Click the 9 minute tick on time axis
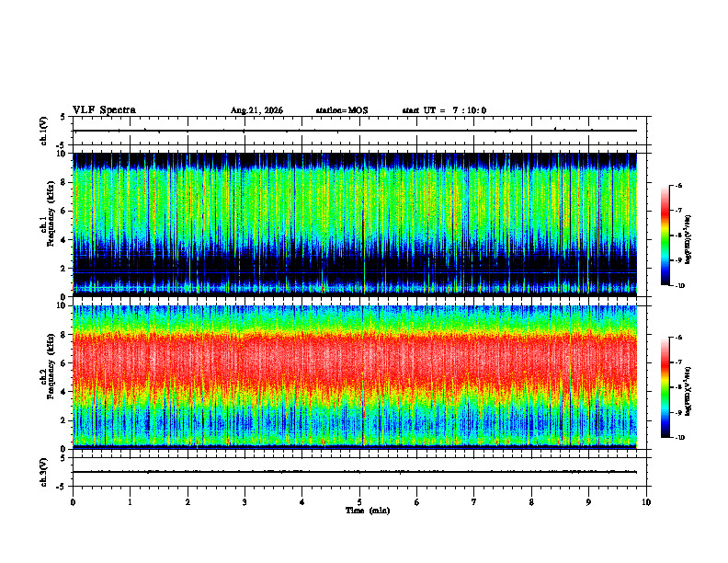 tap(588, 502)
